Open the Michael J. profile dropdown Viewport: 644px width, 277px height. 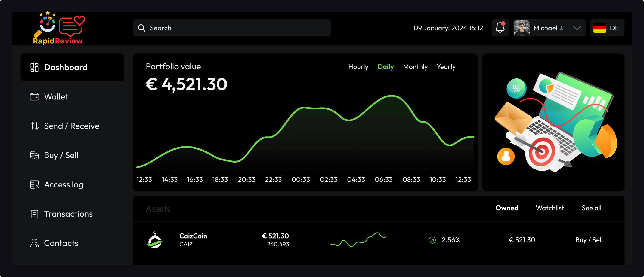point(577,28)
